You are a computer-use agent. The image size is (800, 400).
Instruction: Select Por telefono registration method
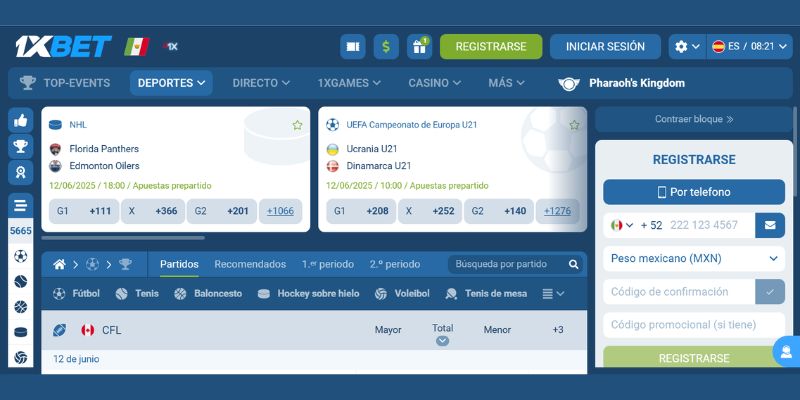(694, 192)
